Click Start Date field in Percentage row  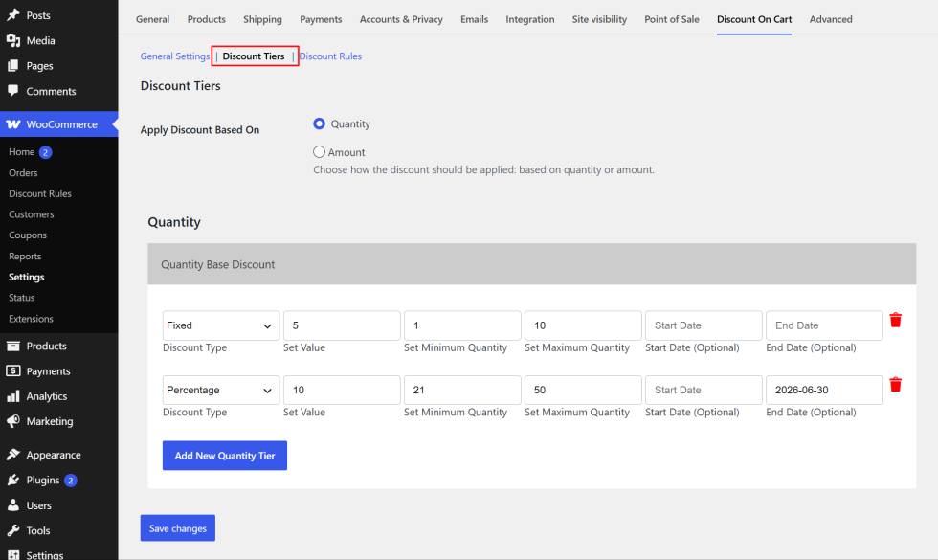(x=704, y=391)
